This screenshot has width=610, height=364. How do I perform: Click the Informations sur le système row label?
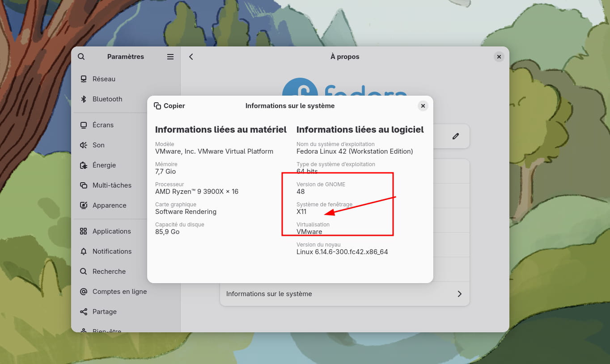pos(269,294)
